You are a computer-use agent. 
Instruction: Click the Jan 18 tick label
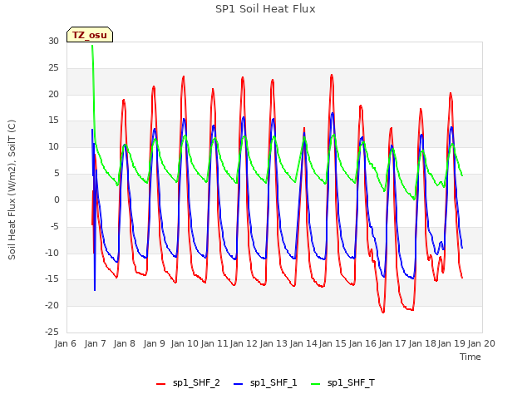click(x=422, y=343)
